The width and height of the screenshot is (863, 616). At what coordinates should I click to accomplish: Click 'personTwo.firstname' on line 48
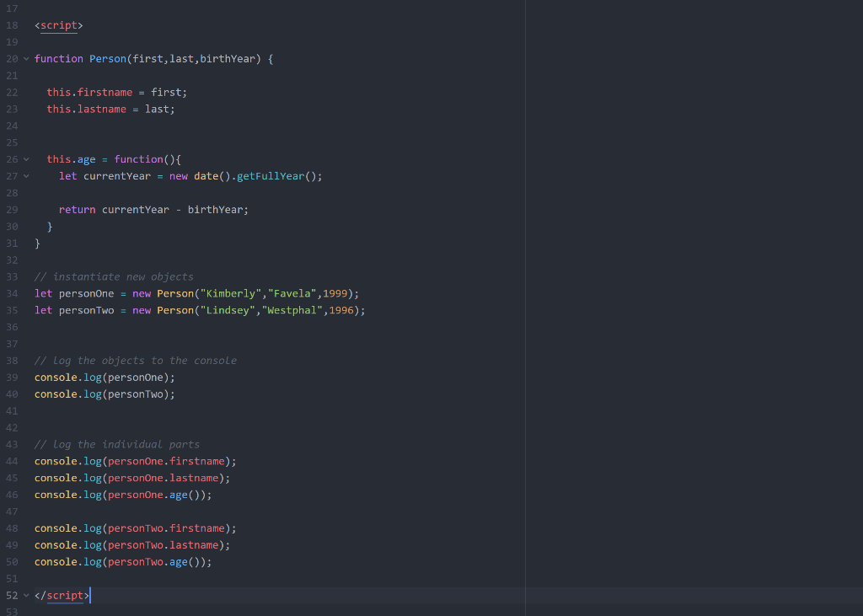pyautogui.click(x=166, y=528)
